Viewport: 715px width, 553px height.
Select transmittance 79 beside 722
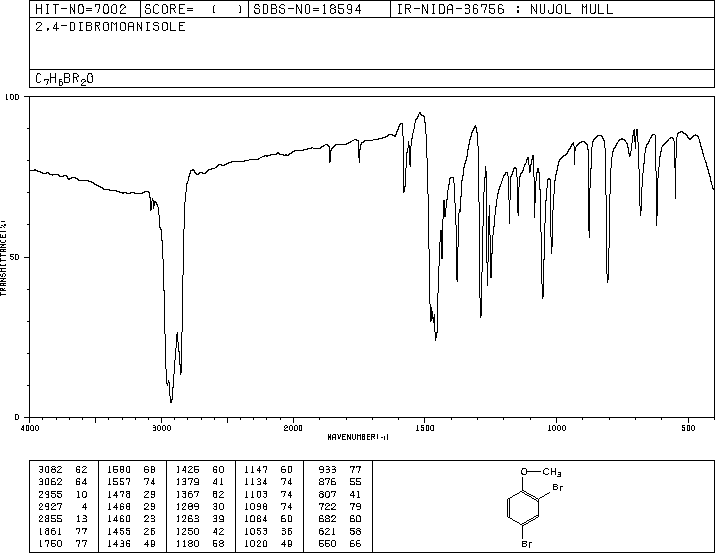click(x=355, y=506)
